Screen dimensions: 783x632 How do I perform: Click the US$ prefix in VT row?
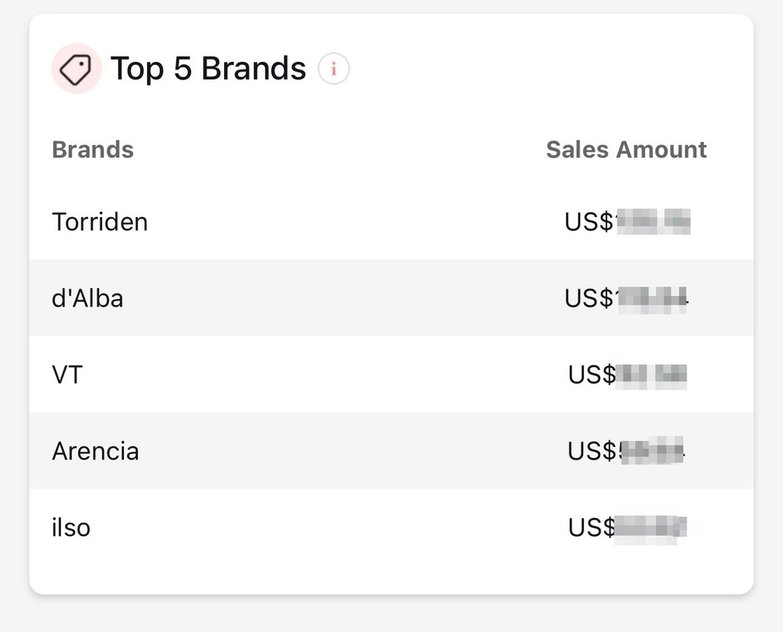pyautogui.click(x=592, y=374)
